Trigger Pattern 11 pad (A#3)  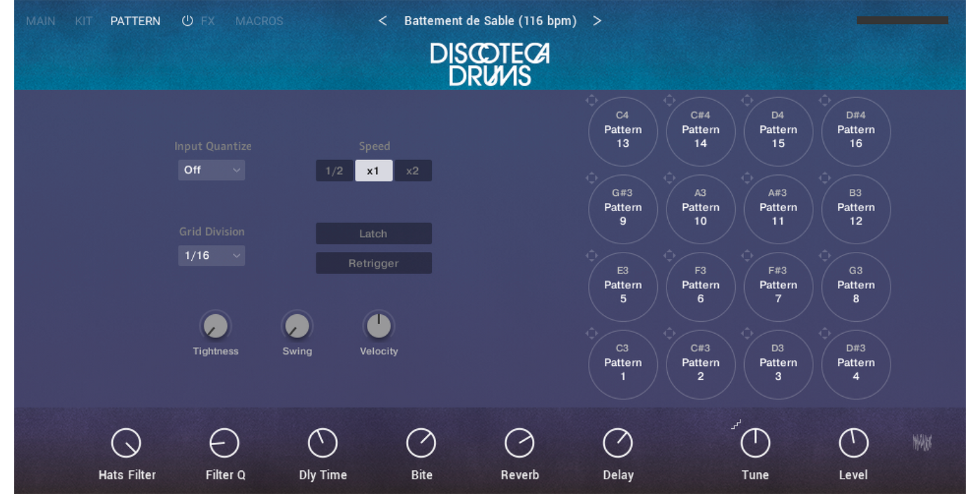click(778, 209)
